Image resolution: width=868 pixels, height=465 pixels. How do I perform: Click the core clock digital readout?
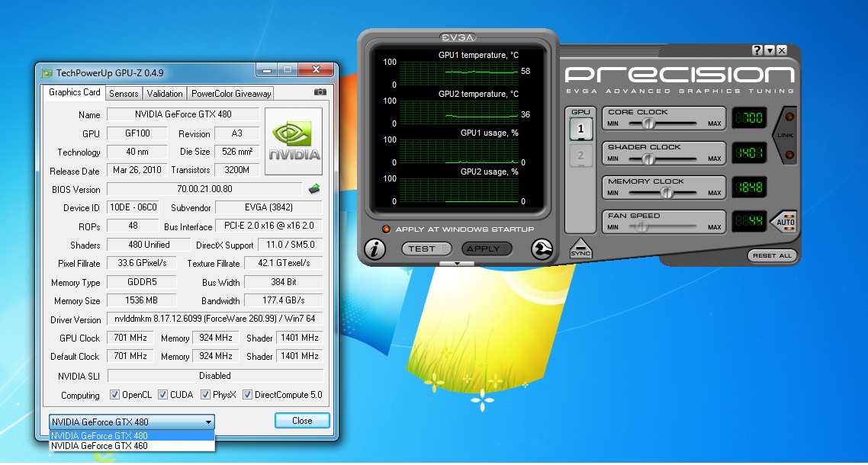pos(750,118)
